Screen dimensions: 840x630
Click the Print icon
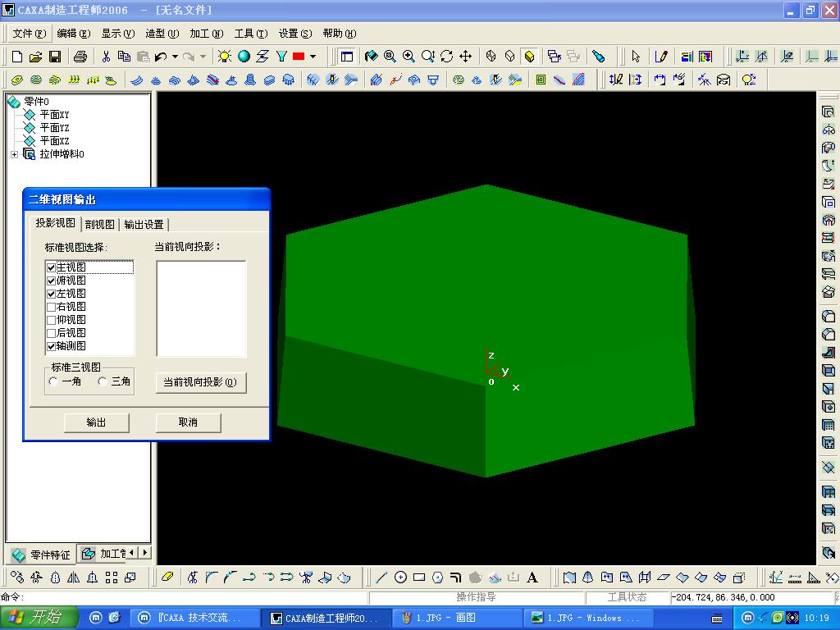80,57
